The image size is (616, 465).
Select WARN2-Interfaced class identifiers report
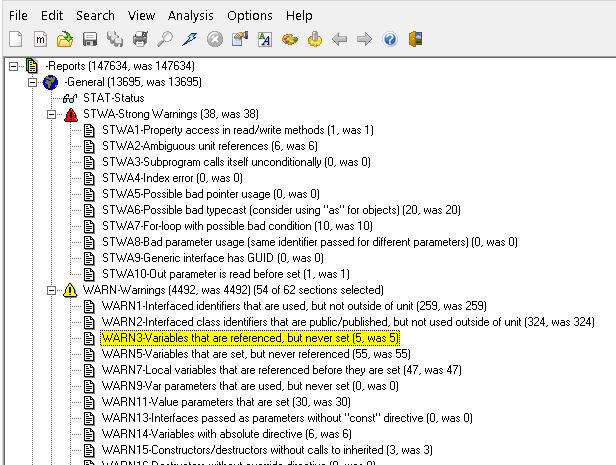click(348, 322)
